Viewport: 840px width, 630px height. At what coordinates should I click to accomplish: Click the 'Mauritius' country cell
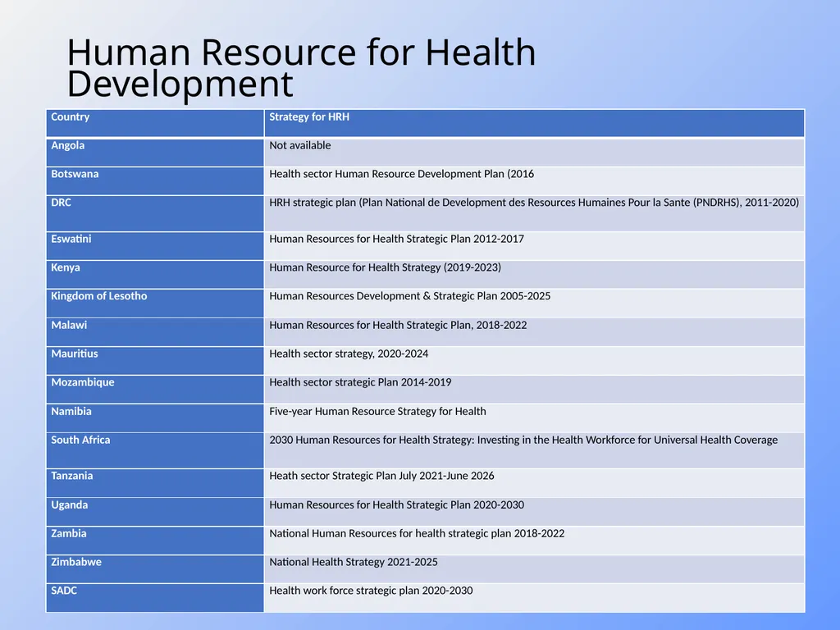(155, 361)
